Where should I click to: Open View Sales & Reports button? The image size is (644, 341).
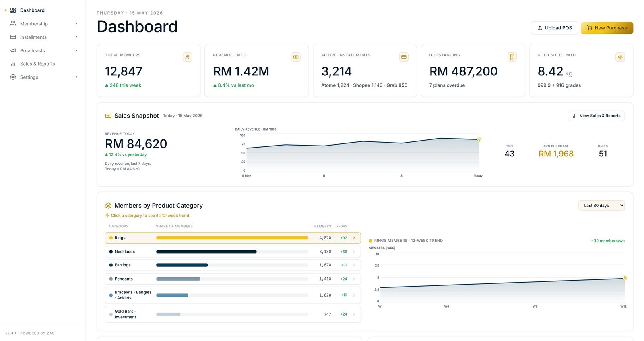pos(597,116)
